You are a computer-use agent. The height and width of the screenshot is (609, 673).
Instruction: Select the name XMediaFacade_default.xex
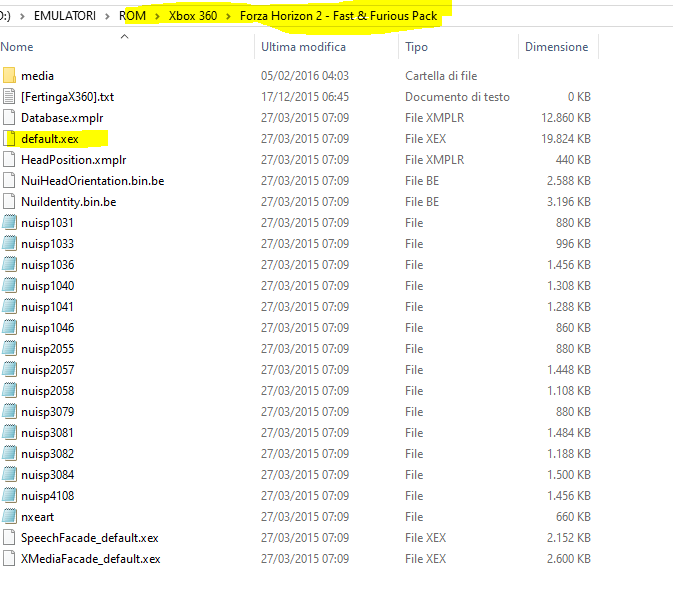point(91,559)
